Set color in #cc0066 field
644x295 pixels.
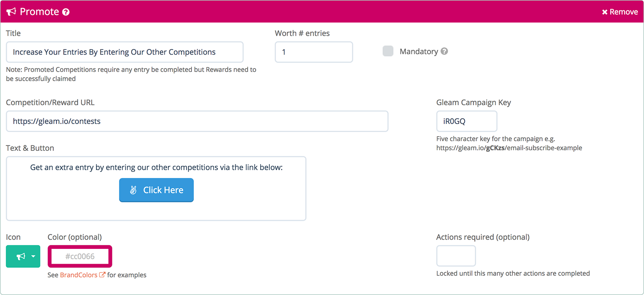click(x=80, y=256)
